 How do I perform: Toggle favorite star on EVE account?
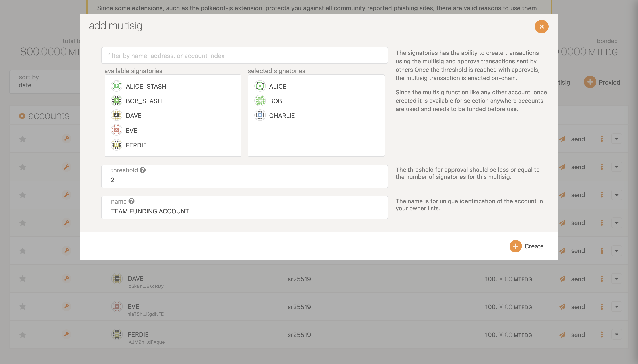[23, 306]
